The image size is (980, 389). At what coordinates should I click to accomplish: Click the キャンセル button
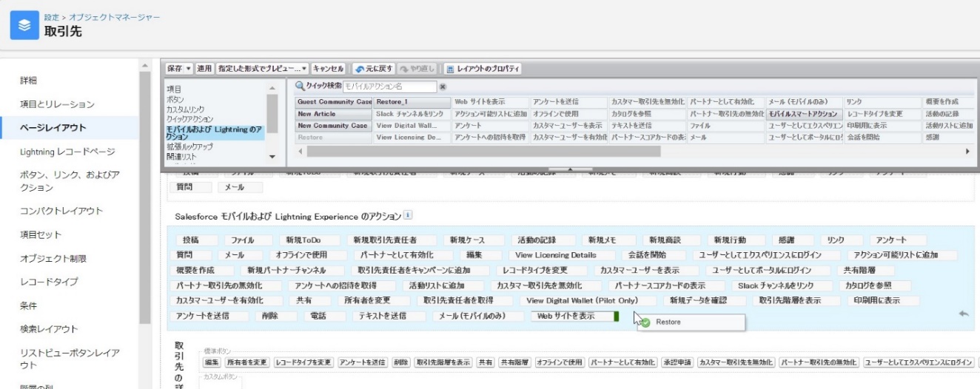point(329,69)
